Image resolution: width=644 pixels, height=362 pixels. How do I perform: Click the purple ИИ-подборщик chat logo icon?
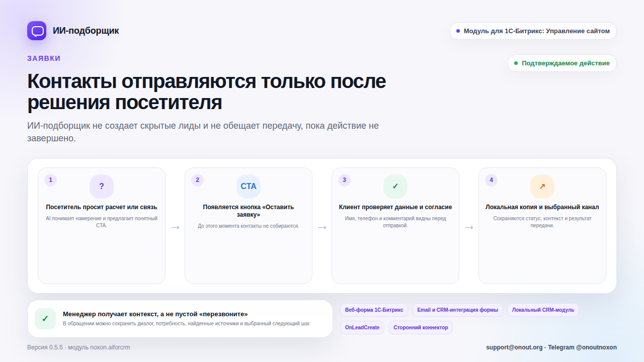pyautogui.click(x=37, y=31)
